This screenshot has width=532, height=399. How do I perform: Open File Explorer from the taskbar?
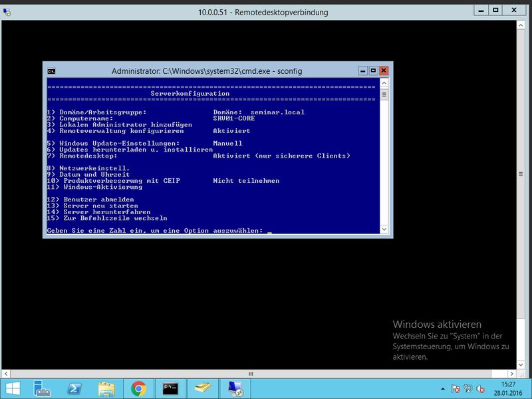point(106,388)
